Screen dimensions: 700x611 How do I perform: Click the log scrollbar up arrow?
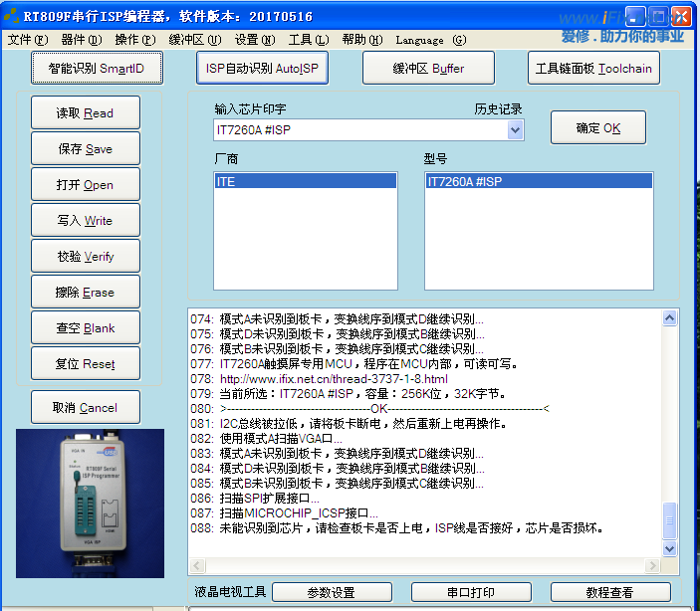[x=669, y=317]
